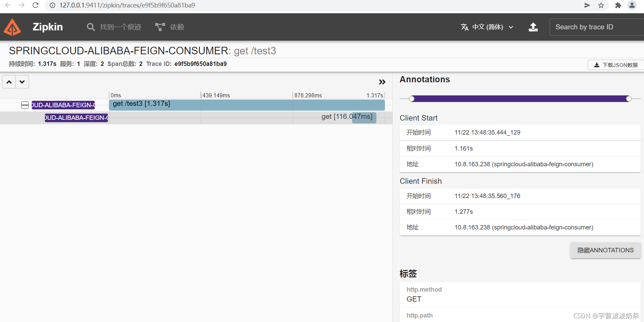
Task: Download the trace JSON data
Action: [x=616, y=65]
